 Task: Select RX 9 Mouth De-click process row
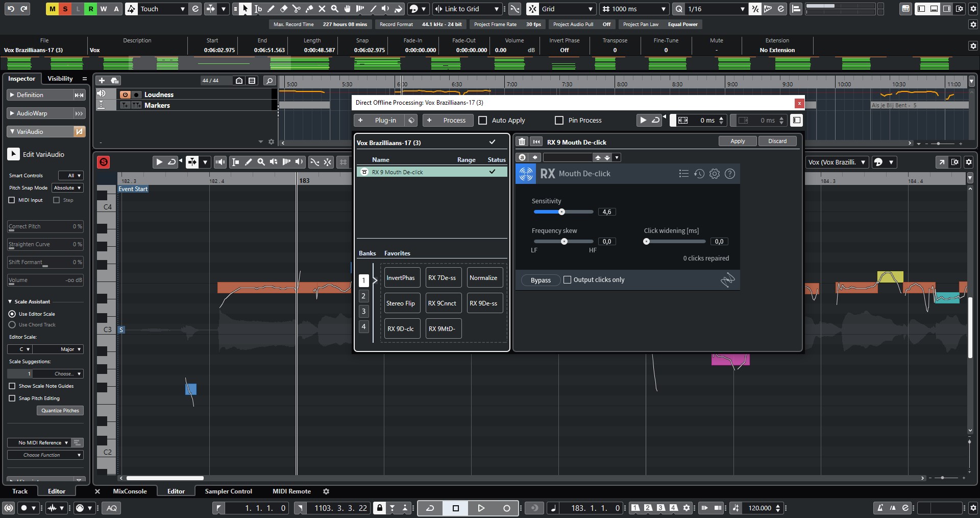(x=432, y=172)
